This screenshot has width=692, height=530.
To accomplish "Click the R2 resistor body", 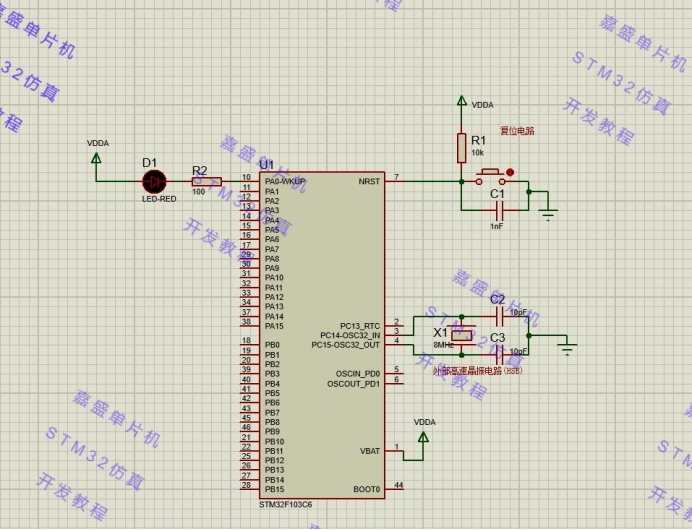I will coord(207,181).
